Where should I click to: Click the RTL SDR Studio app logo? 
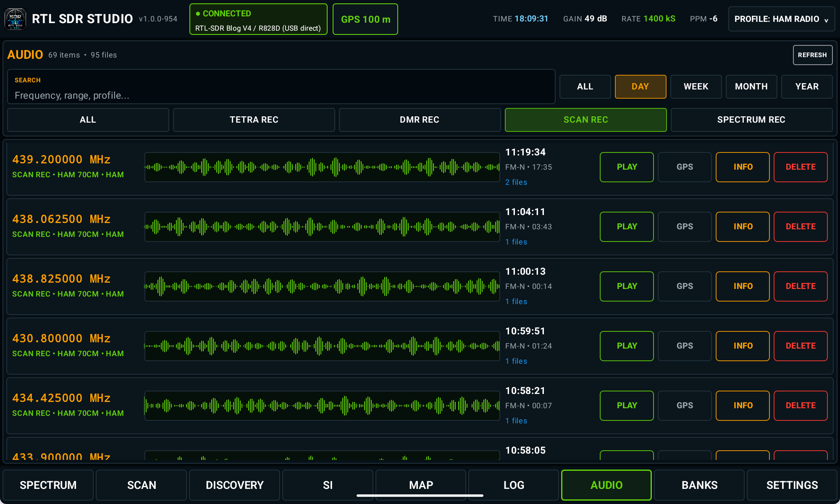15,19
